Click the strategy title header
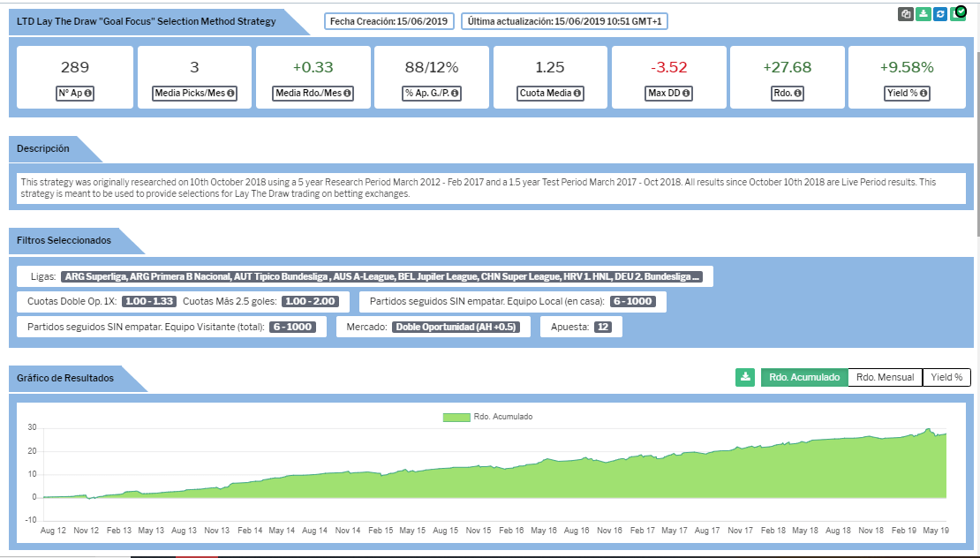The height and width of the screenshot is (558, 980). 147,21
